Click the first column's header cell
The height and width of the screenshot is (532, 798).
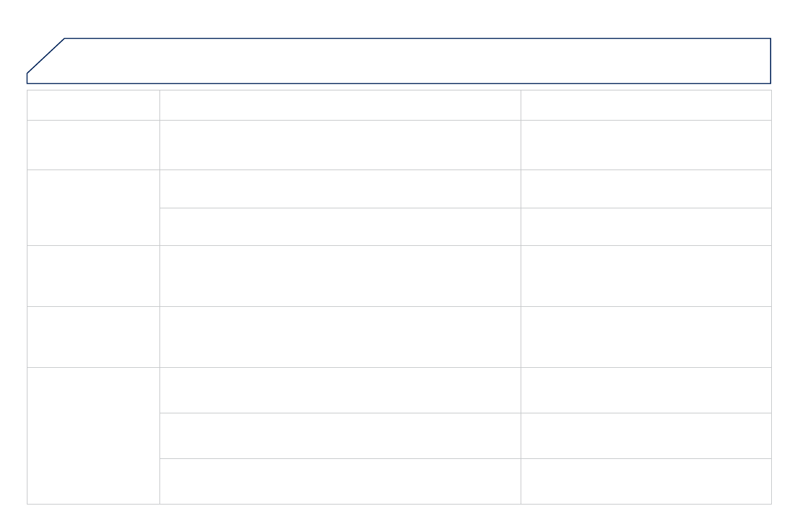(93, 105)
